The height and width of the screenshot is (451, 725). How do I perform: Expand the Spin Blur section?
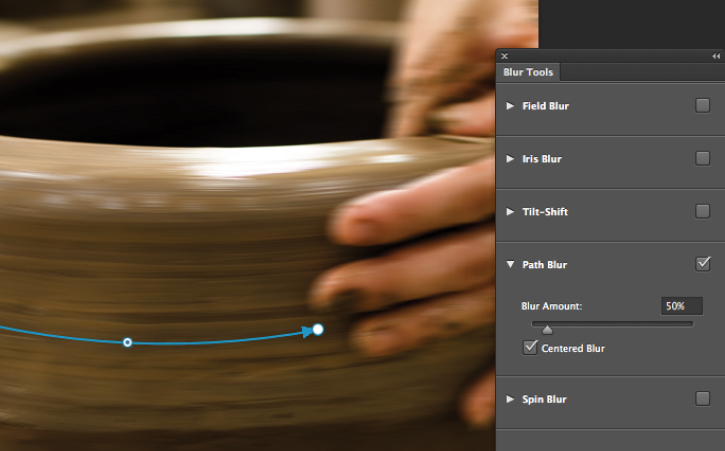pyautogui.click(x=510, y=399)
